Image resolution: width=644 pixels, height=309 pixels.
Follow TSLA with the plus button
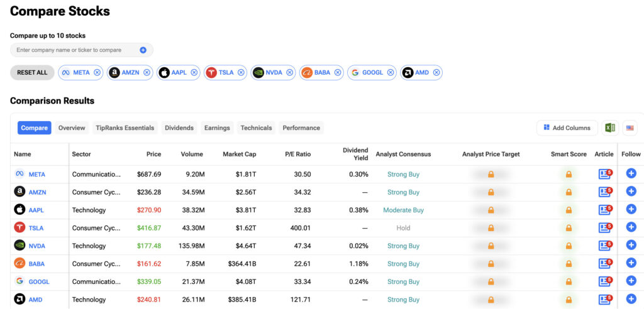(x=631, y=227)
